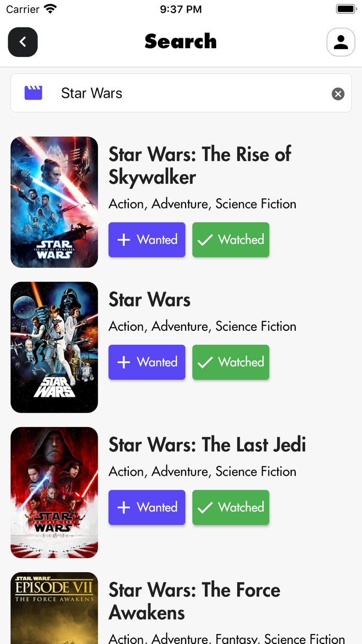Open The Rise of Skywalker poster thumbnail

coord(54,202)
